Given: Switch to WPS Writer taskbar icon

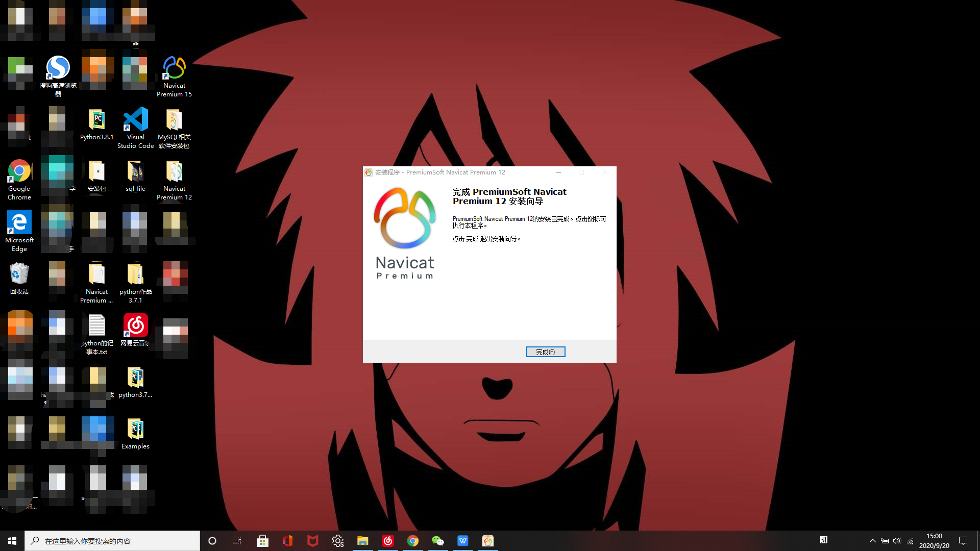Looking at the screenshot, I should (x=462, y=541).
